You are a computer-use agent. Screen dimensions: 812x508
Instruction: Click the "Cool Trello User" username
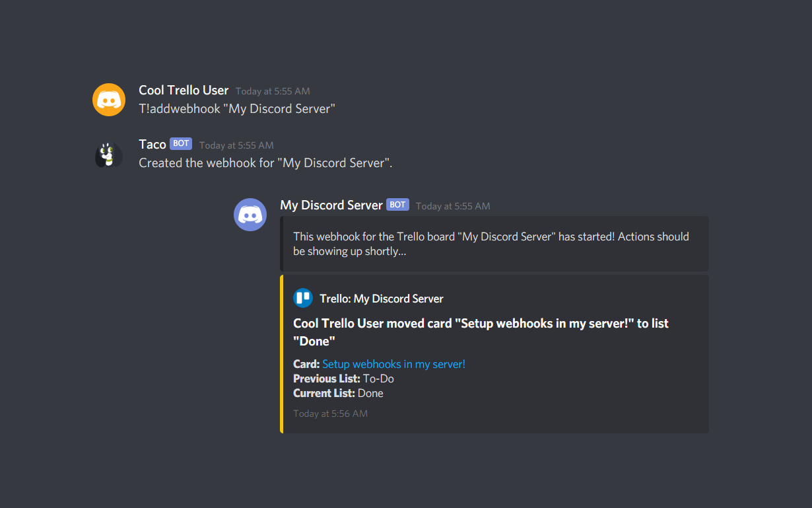184,91
